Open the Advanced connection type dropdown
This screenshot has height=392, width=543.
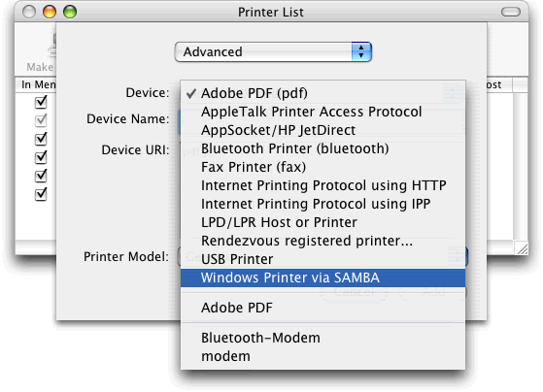pos(273,51)
